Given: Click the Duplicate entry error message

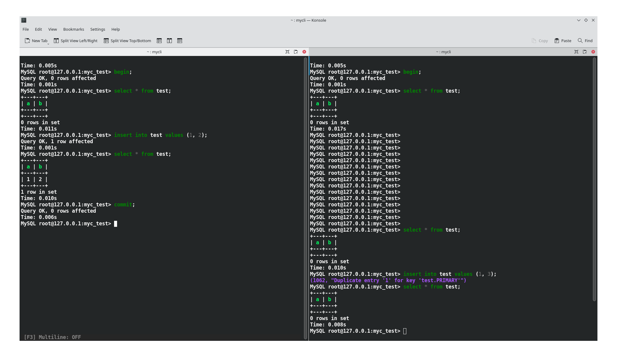Looking at the screenshot, I should [x=388, y=280].
